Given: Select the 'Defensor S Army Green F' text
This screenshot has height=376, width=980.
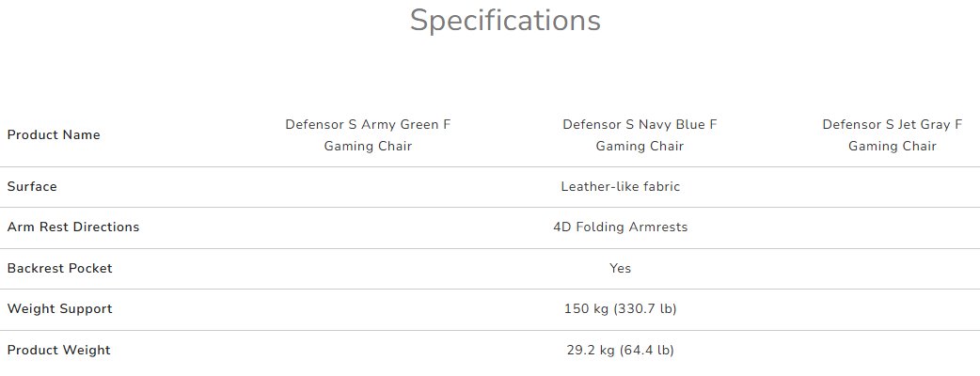Looking at the screenshot, I should [368, 124].
